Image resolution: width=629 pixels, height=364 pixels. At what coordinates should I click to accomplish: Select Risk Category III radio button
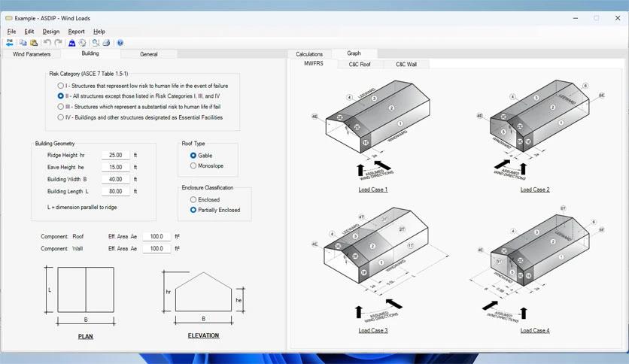tap(61, 107)
